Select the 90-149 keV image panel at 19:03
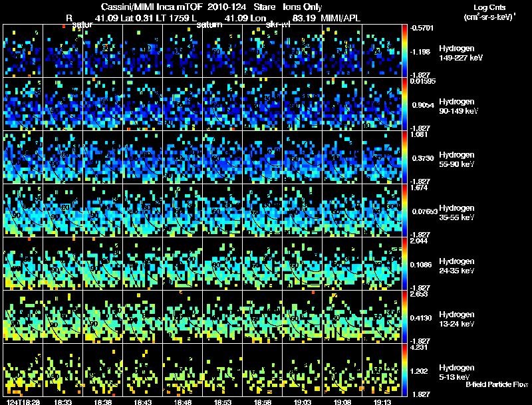532x405 pixels. 303,104
